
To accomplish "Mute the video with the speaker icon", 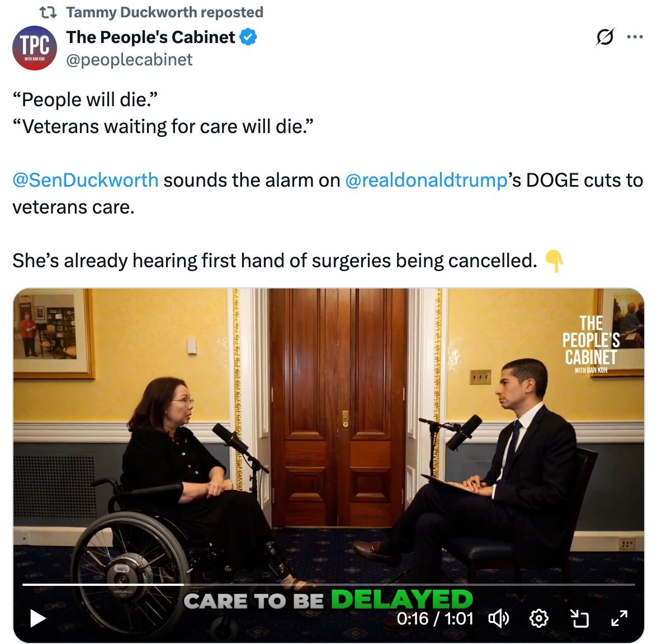I will click(499, 619).
